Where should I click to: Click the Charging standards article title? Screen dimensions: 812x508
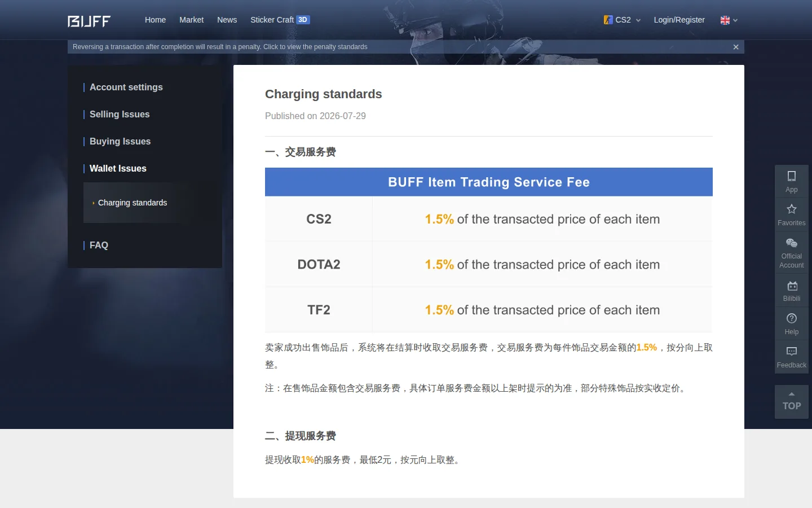(x=323, y=94)
